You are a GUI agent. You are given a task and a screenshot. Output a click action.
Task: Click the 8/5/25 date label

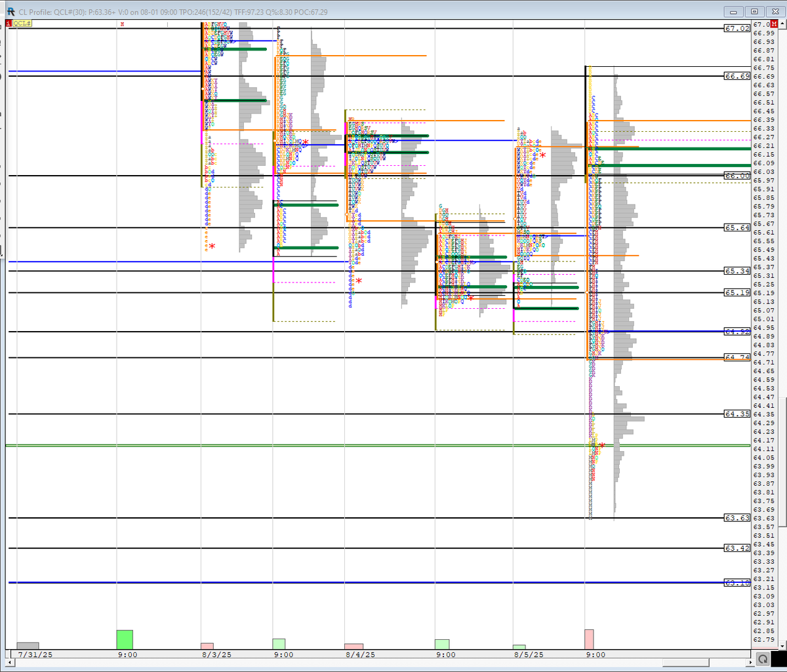[528, 654]
